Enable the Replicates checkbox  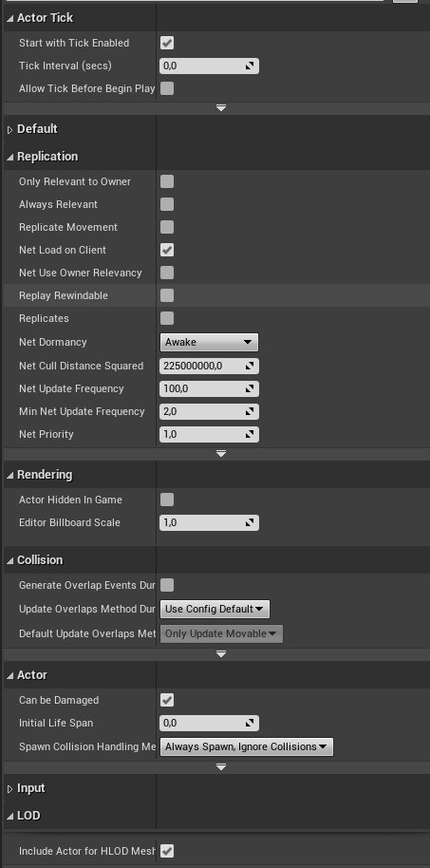coord(166,318)
